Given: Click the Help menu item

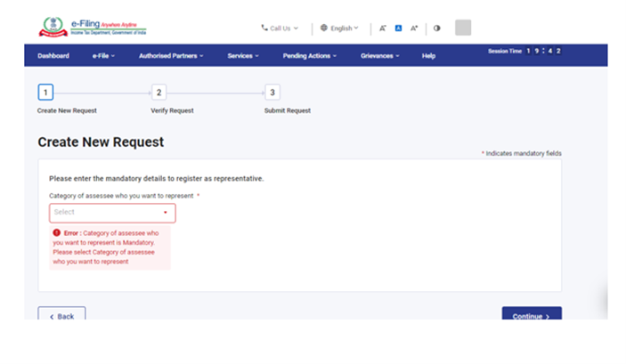Looking at the screenshot, I should click(428, 56).
